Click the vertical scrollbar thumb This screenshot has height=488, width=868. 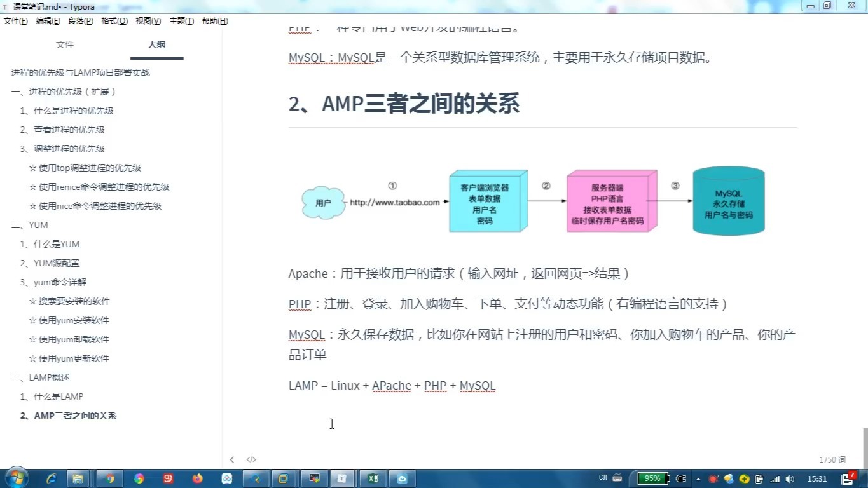click(865, 447)
